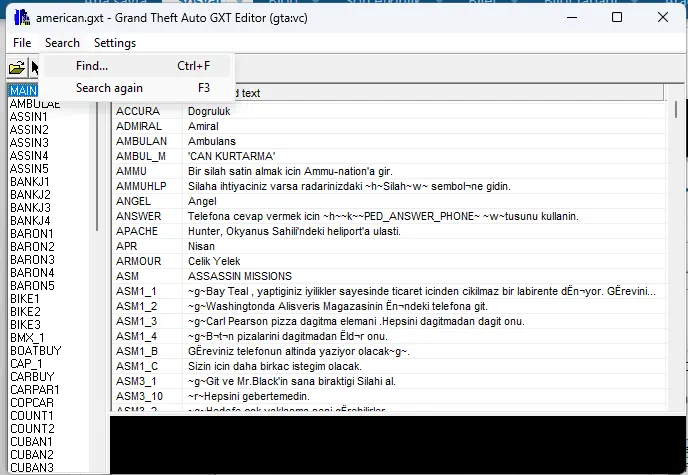This screenshot has width=688, height=475.
Task: Choose Find... from the Search menu
Action: point(137,66)
